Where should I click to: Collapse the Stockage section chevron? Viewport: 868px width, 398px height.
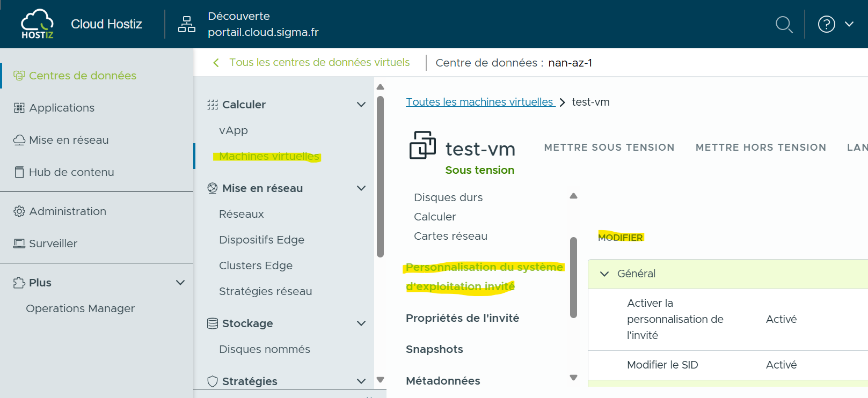click(x=361, y=323)
